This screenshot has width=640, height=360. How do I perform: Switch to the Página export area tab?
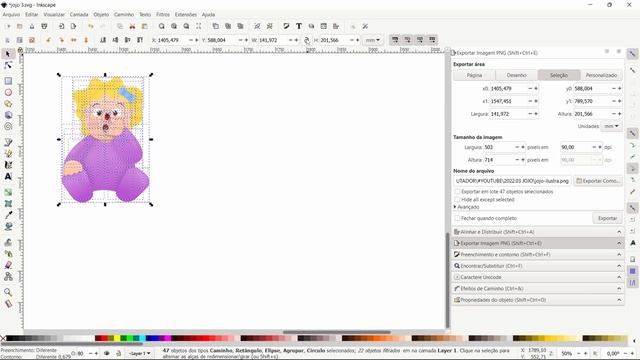click(474, 75)
